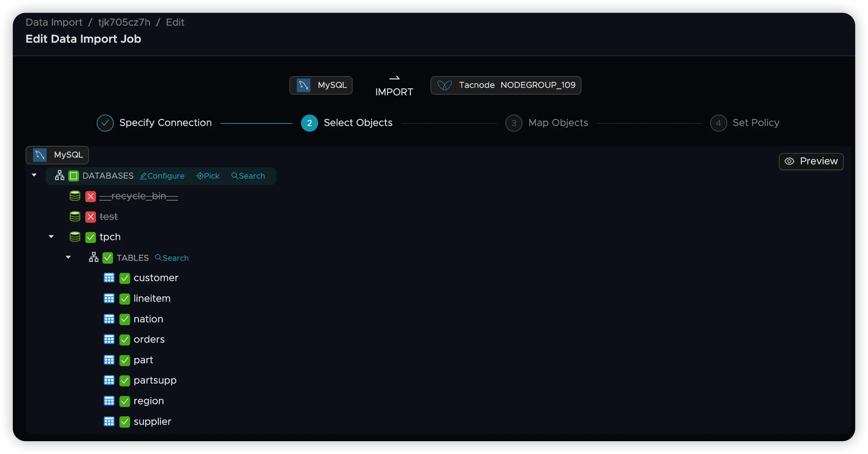Open Search next to TABLES
The height and width of the screenshot is (454, 868).
[172, 258]
